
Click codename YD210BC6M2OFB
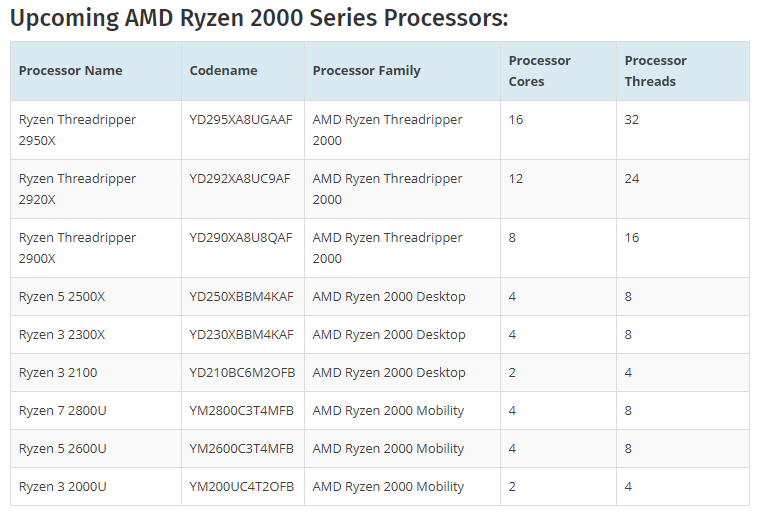point(241,373)
